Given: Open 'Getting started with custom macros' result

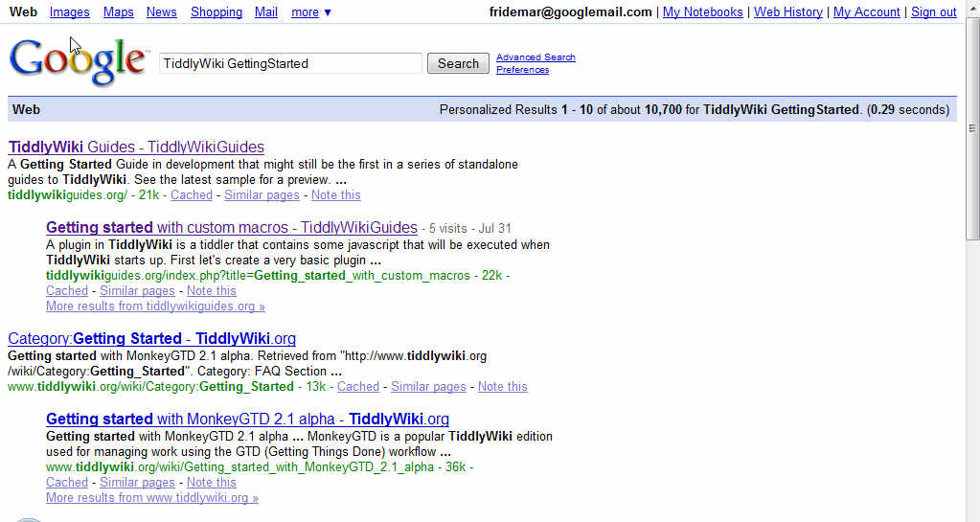Looking at the screenshot, I should point(231,228).
